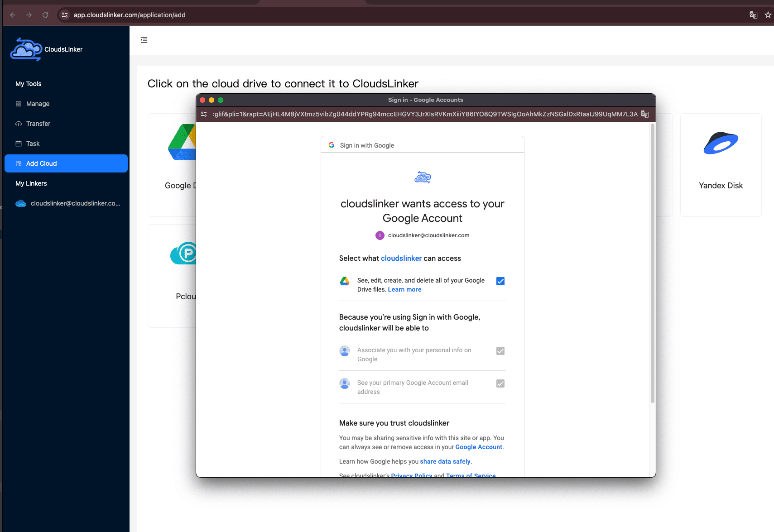The height and width of the screenshot is (532, 774).
Task: Click cloudslinker@cloudslinker.com account email in dialog
Action: pyautogui.click(x=428, y=235)
